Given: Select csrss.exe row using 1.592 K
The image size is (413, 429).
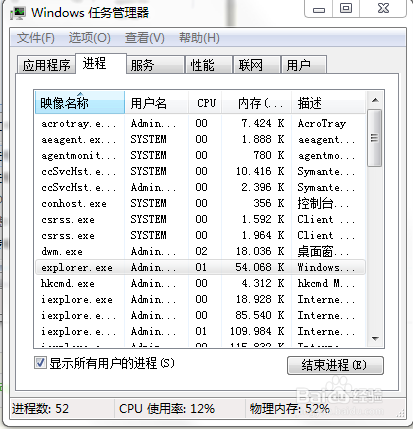Looking at the screenshot, I should click(x=200, y=220).
